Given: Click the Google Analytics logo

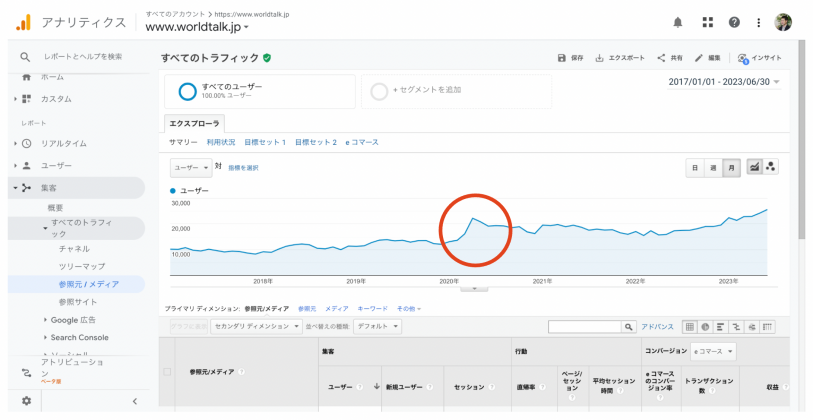Looking at the screenshot, I should click(23, 22).
